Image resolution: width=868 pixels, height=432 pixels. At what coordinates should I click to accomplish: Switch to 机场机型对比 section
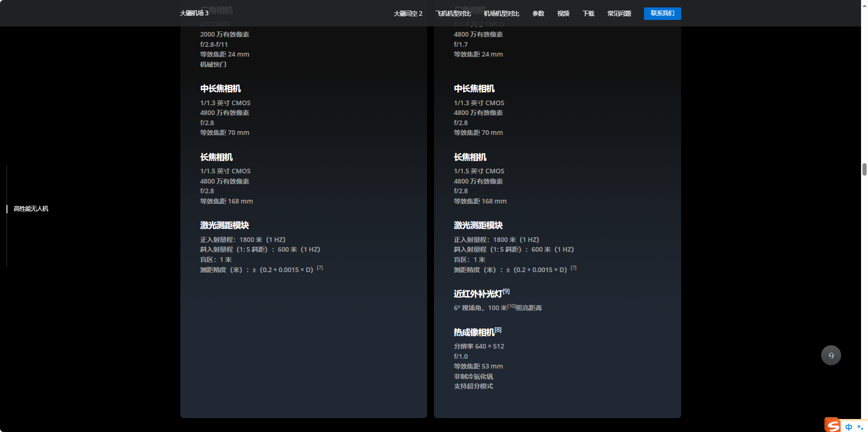(501, 13)
